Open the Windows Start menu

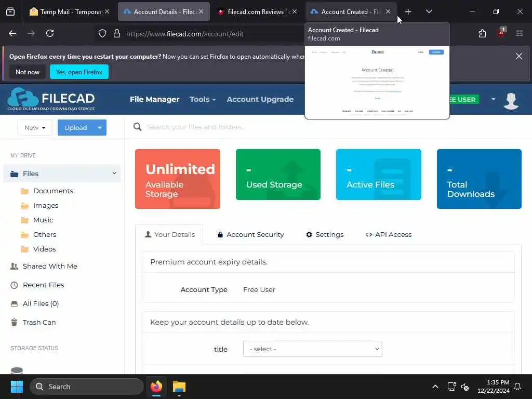17,387
